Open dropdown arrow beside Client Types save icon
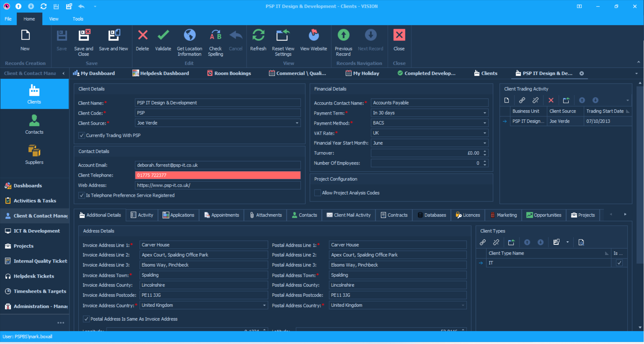The height and width of the screenshot is (344, 644). (x=568, y=242)
